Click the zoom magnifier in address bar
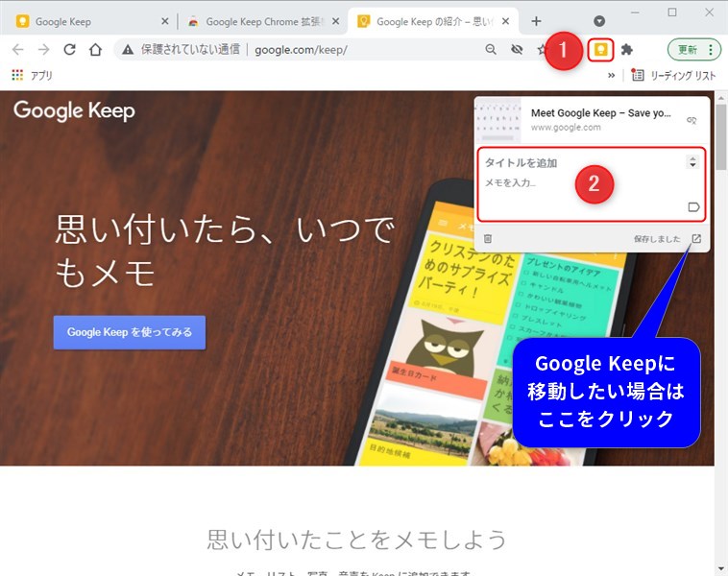728x576 pixels. [491, 50]
